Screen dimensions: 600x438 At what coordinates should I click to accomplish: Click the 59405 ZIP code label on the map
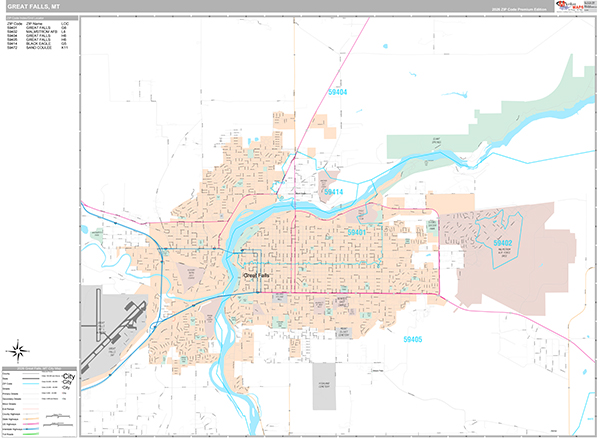tap(413, 339)
